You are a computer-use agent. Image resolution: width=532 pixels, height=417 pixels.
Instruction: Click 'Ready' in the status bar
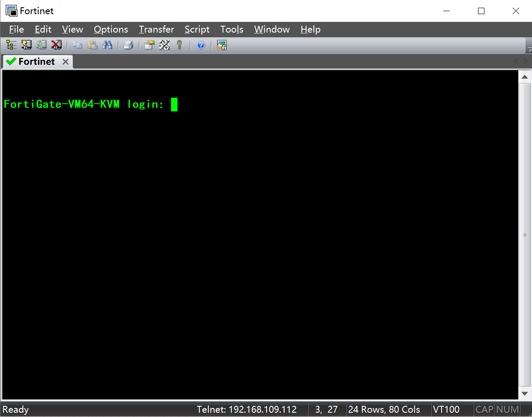click(x=15, y=409)
